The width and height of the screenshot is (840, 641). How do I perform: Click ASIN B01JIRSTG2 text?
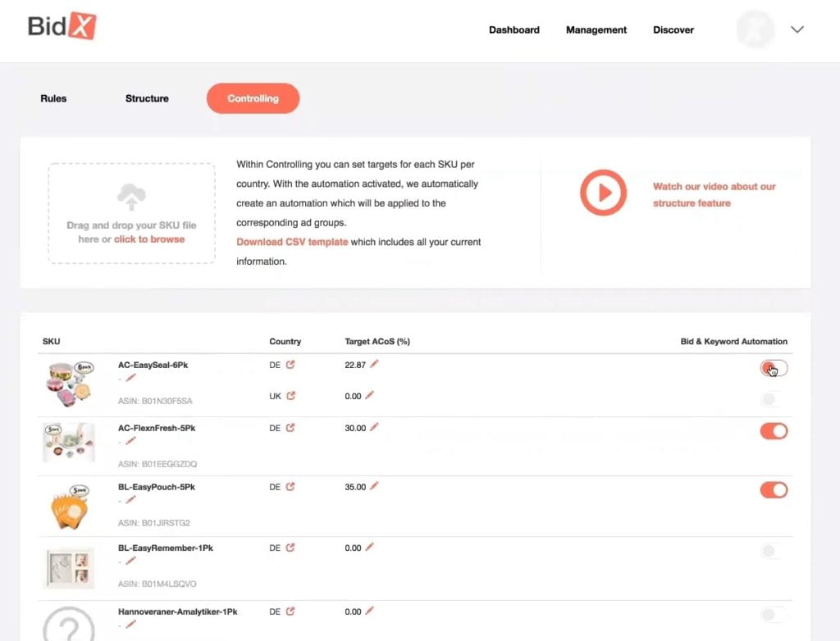click(x=153, y=523)
